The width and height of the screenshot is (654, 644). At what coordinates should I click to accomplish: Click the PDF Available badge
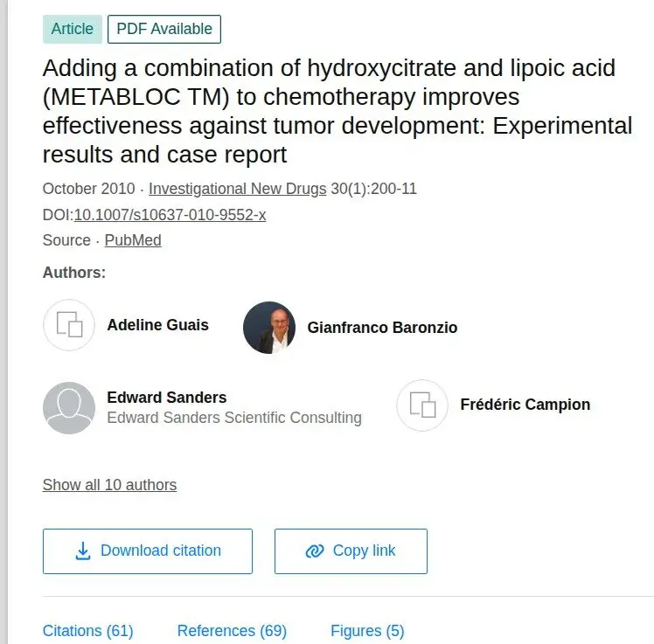164,29
